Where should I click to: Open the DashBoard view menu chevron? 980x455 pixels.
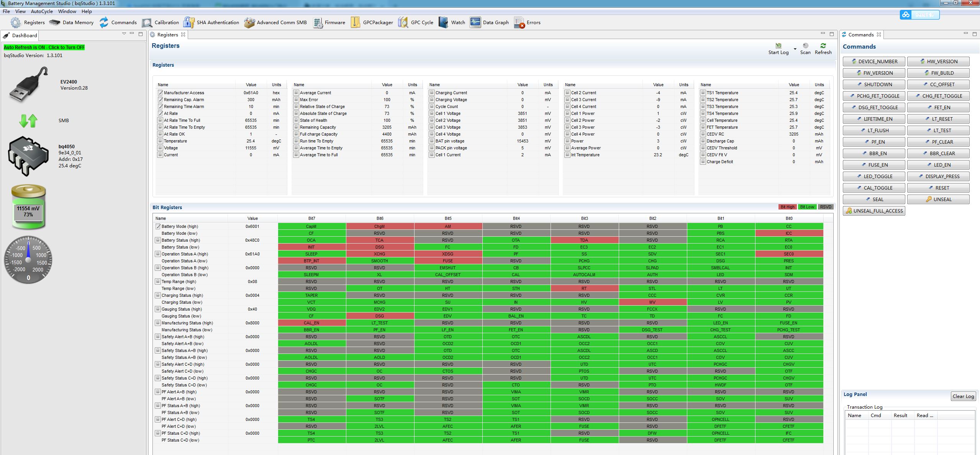coord(124,34)
